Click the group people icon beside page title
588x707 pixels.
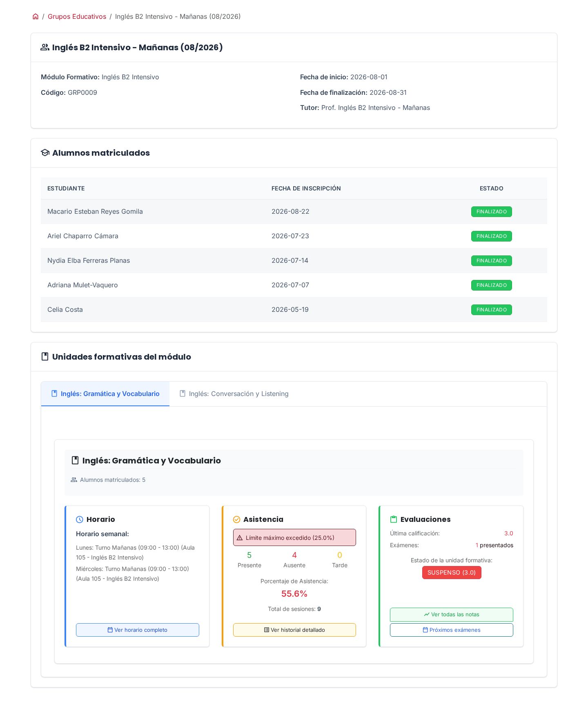click(45, 47)
